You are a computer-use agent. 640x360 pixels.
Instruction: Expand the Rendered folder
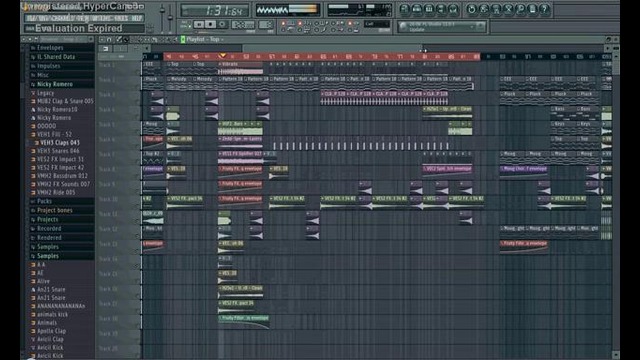click(x=49, y=238)
